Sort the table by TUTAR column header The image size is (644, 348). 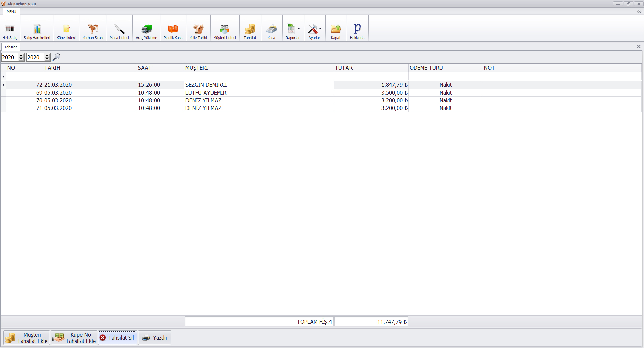pyautogui.click(x=371, y=68)
